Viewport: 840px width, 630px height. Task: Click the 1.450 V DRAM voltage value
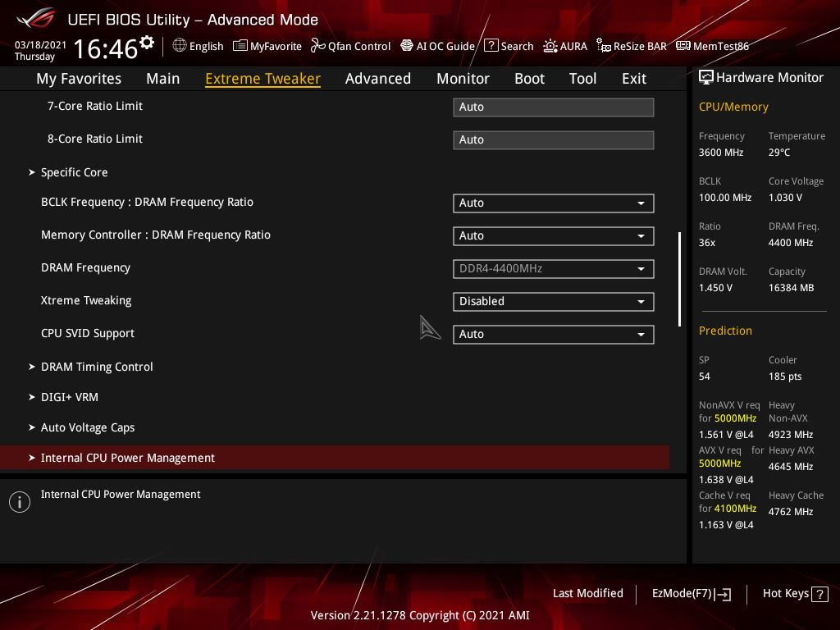tap(715, 288)
